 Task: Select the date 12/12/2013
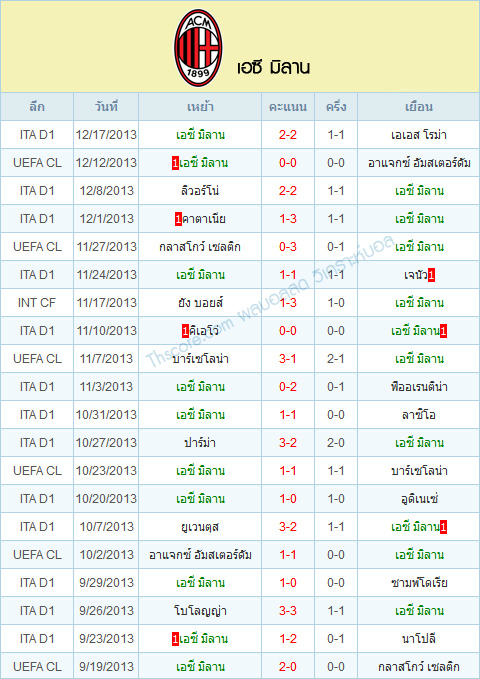point(106,163)
